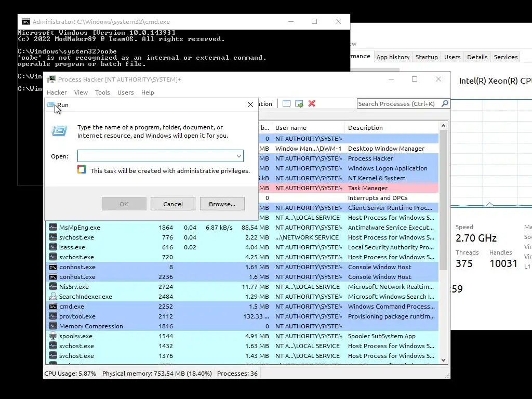Click spoolsv.exe printer icon
Viewport: 532px width, 399px height.
point(52,336)
